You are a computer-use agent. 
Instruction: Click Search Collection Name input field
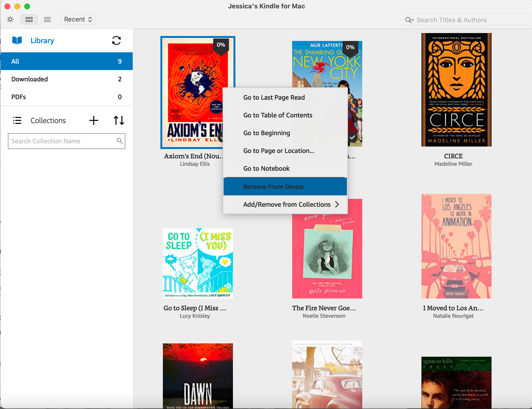pyautogui.click(x=67, y=141)
